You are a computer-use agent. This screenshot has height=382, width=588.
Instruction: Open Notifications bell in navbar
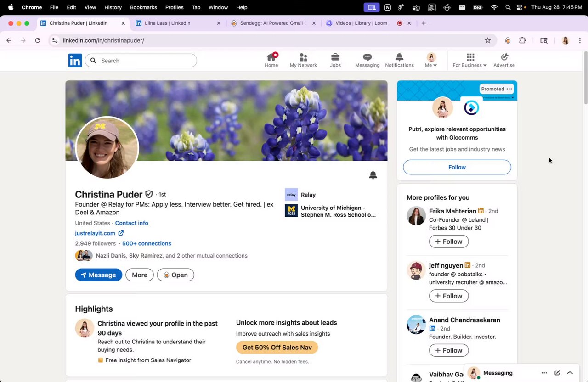point(399,57)
